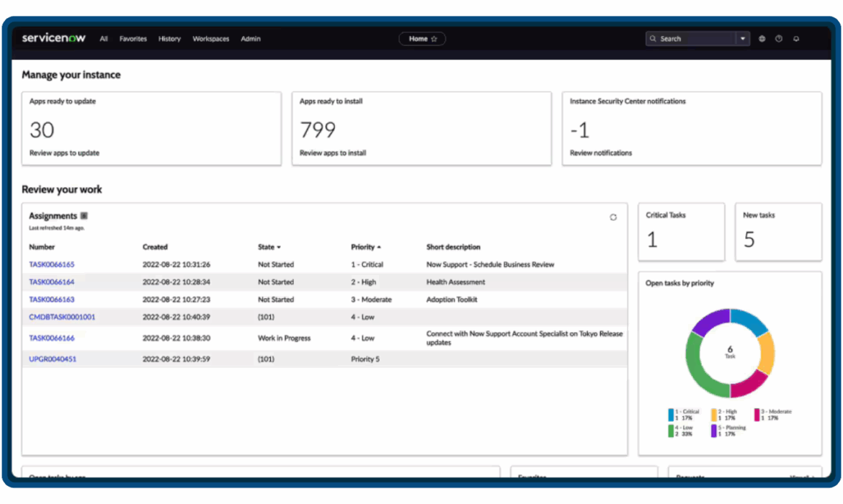The width and height of the screenshot is (843, 504).
Task: Star the Home page as favorite
Action: point(434,39)
